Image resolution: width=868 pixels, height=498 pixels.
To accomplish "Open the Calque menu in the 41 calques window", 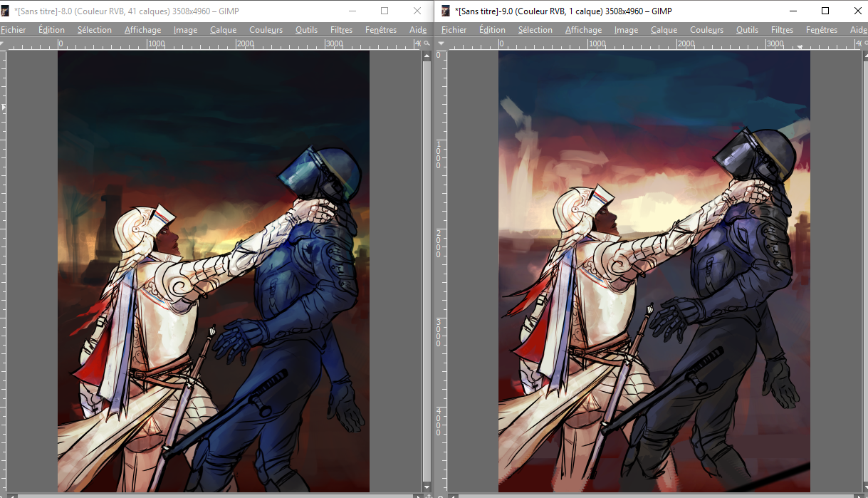I will coord(223,30).
